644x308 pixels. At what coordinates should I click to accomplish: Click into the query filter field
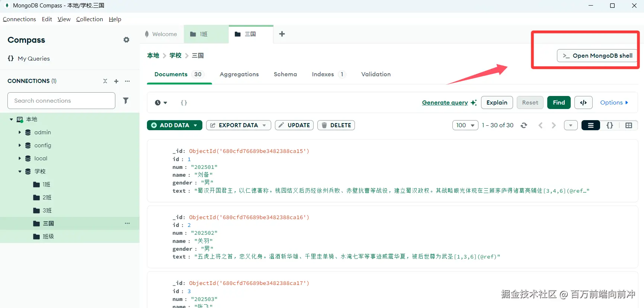[x=298, y=103]
